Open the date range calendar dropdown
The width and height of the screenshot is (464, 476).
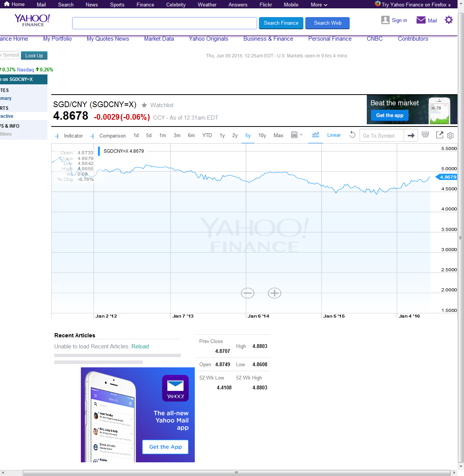coord(297,135)
